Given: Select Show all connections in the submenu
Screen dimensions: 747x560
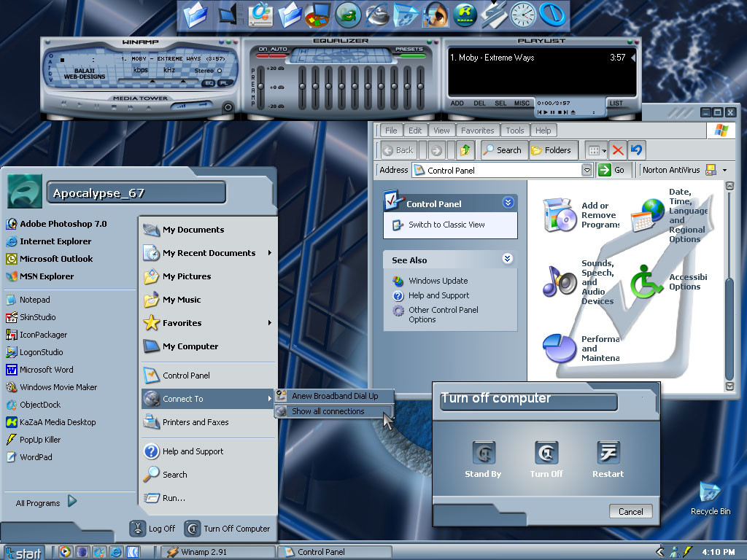Looking at the screenshot, I should click(x=334, y=411).
